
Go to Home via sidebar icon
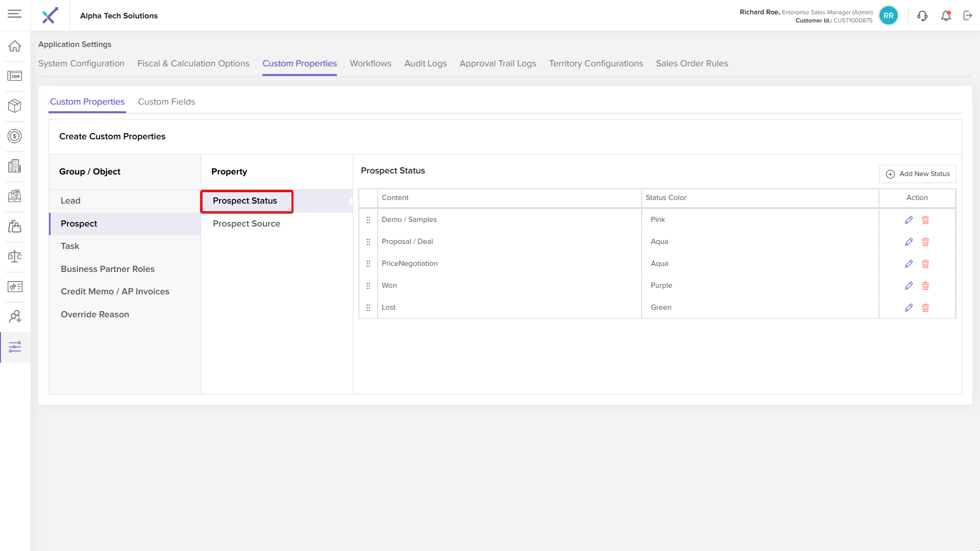(x=15, y=46)
